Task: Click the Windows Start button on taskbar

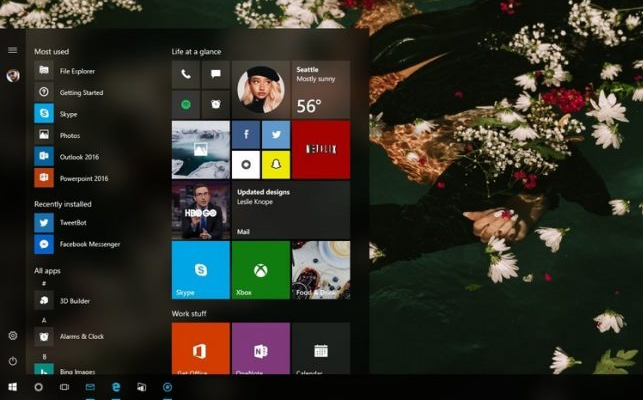Action: tap(12, 387)
